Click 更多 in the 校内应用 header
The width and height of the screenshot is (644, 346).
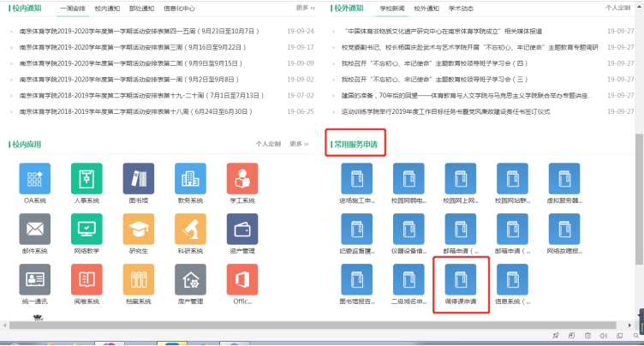point(299,144)
